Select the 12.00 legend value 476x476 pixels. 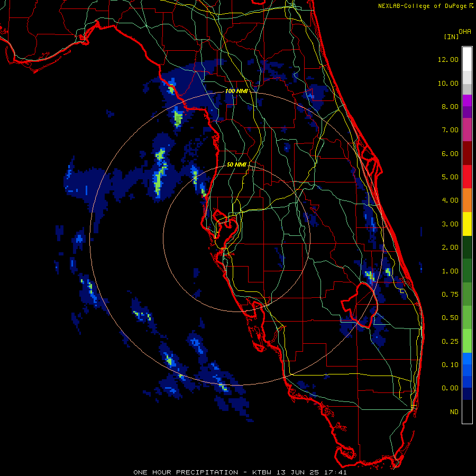coord(448,59)
